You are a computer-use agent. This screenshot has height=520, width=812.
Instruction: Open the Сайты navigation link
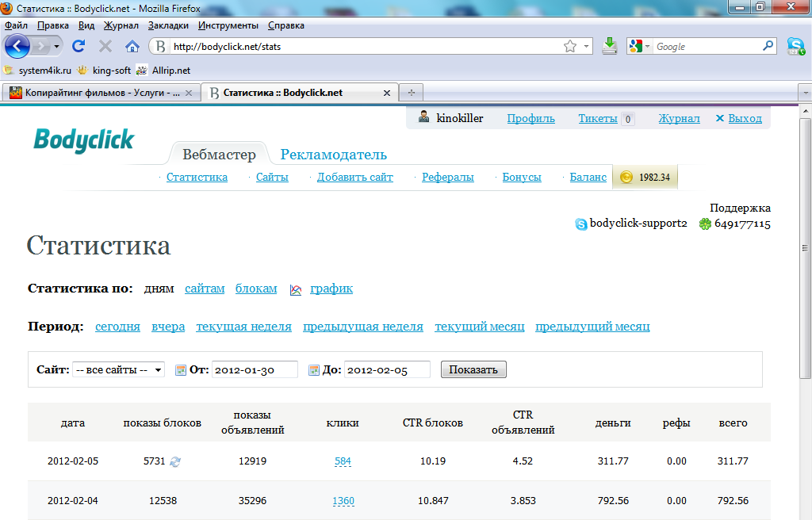coord(272,177)
